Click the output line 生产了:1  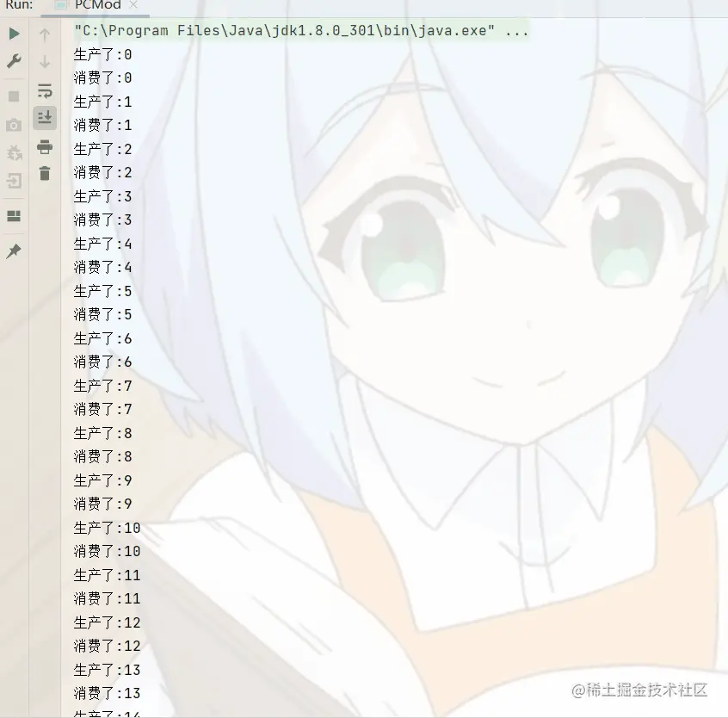click(x=102, y=102)
